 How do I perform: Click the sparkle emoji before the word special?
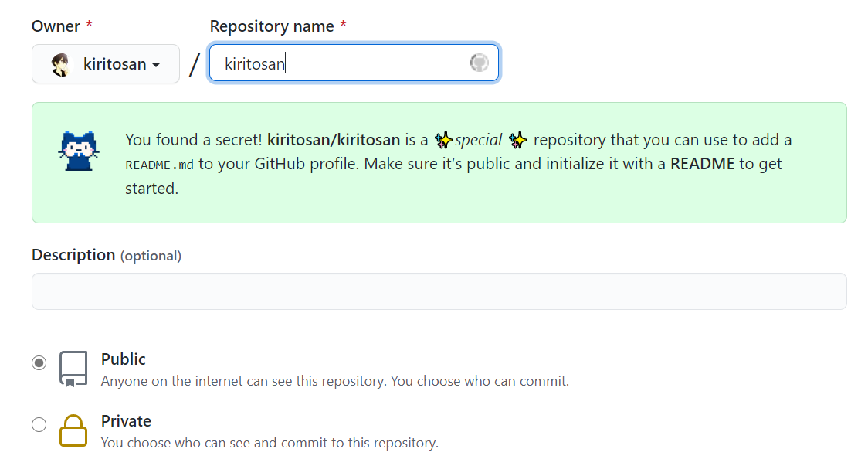(443, 141)
